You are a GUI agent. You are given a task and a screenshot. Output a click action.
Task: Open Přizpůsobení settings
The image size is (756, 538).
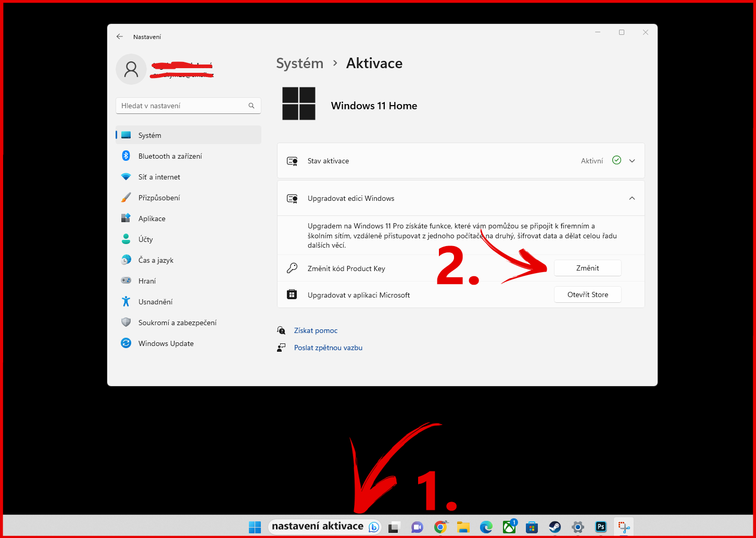coord(188,198)
